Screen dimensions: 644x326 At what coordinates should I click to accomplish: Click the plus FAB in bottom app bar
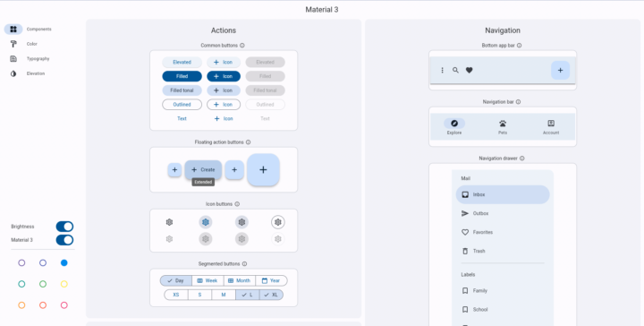click(x=560, y=70)
